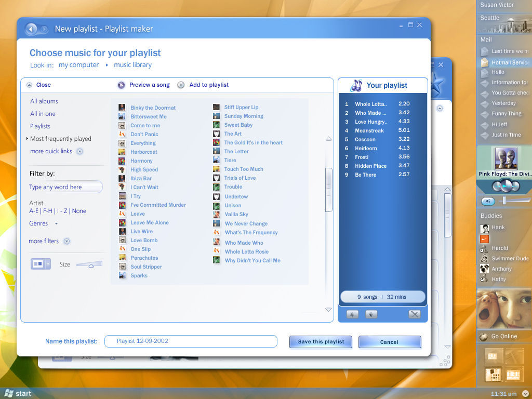This screenshot has height=399, width=532.
Task: Click the Windows start button
Action: coord(18,393)
